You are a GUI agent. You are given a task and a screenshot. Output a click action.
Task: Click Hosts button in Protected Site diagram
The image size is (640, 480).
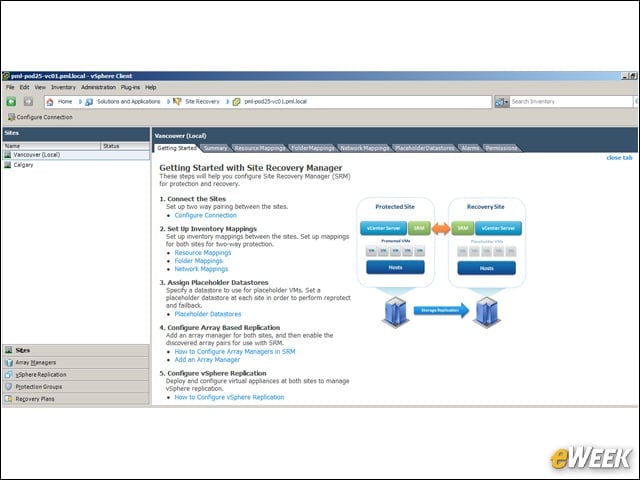[x=395, y=267]
